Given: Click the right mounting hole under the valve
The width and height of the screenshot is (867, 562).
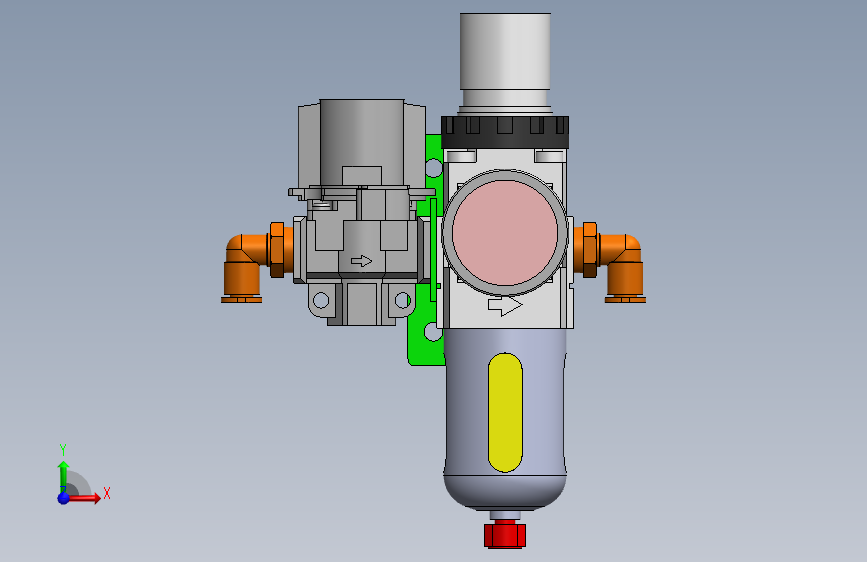Looking at the screenshot, I should click(403, 301).
